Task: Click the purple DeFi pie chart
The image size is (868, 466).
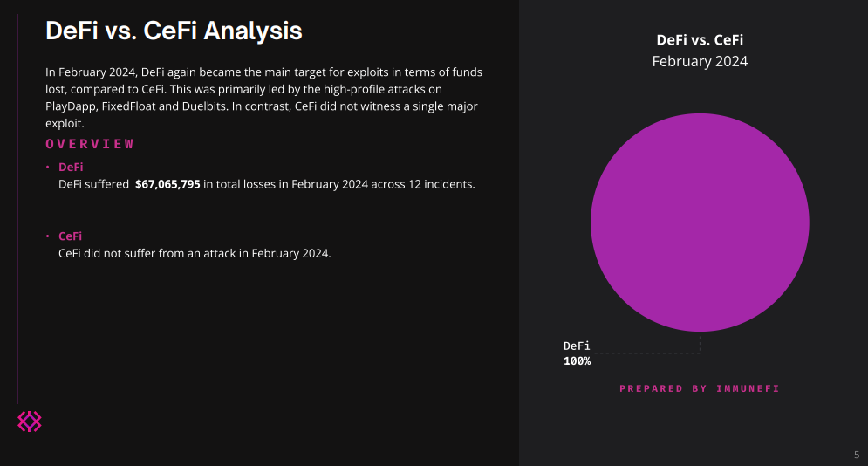Action: tap(700, 223)
